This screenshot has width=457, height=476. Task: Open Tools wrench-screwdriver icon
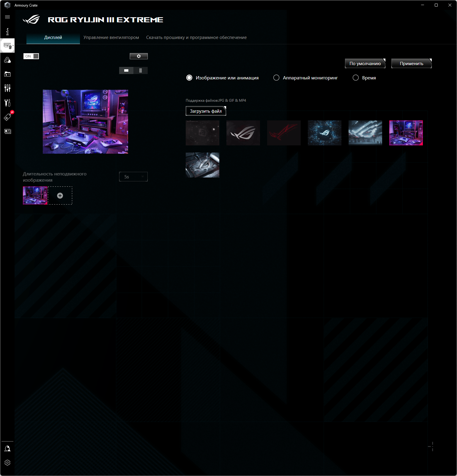(x=7, y=103)
